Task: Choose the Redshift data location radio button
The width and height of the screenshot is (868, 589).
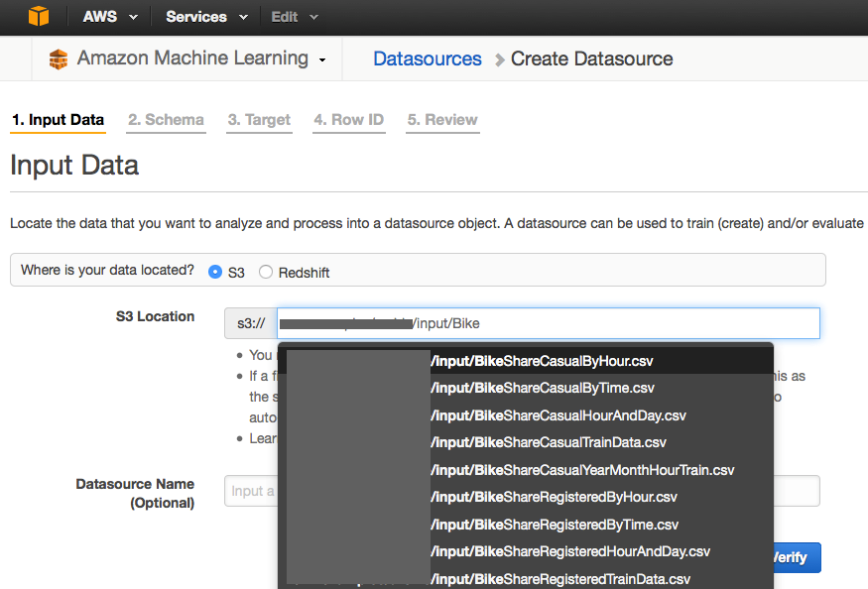Action: (x=266, y=272)
